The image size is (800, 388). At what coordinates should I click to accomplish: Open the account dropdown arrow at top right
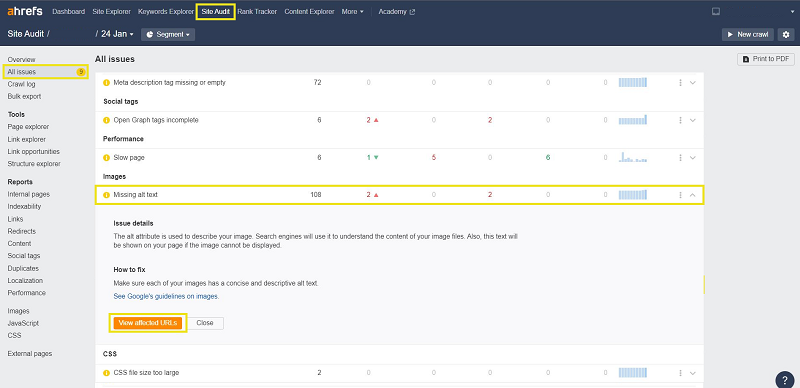(x=792, y=12)
